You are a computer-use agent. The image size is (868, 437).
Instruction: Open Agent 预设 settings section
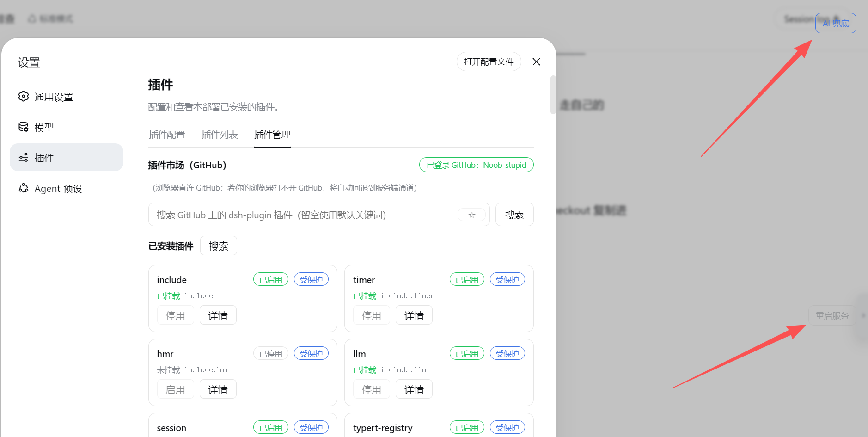tap(67, 188)
